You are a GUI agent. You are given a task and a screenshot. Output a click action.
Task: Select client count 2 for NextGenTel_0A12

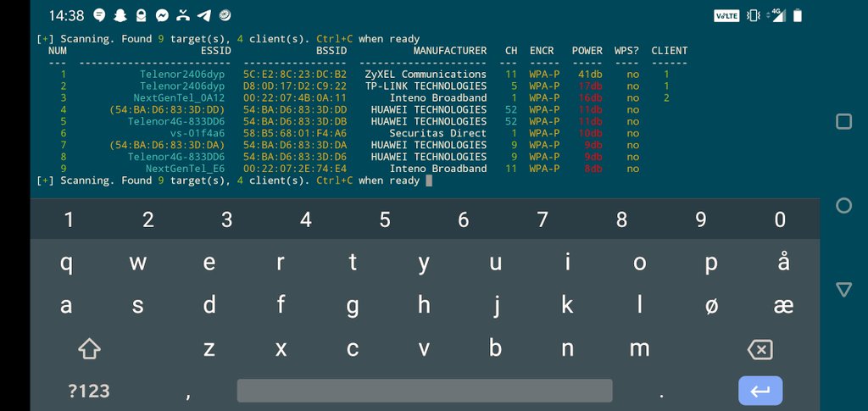666,98
